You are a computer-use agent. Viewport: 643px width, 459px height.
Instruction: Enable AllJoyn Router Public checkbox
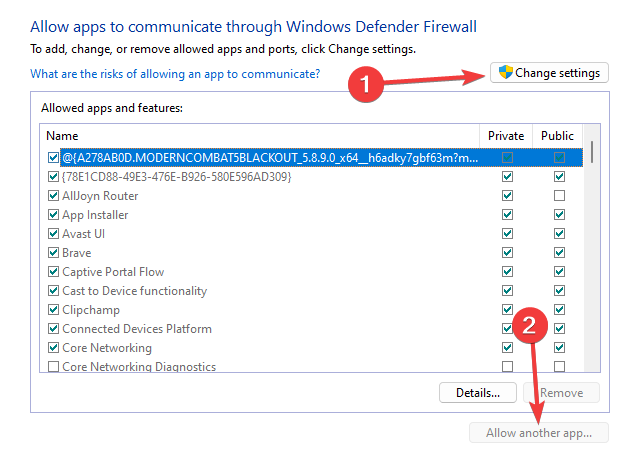559,196
